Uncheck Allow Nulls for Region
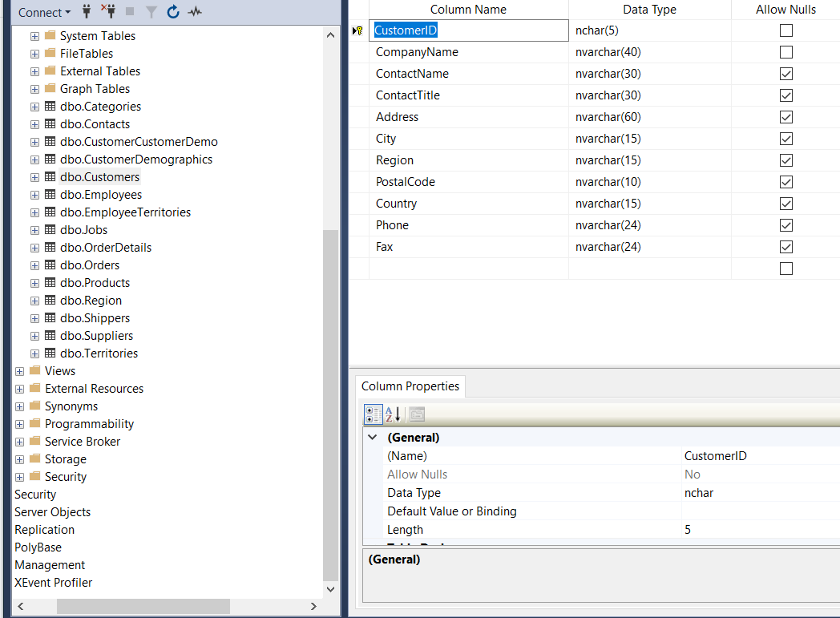Screen dimensions: 840x618 785,160
